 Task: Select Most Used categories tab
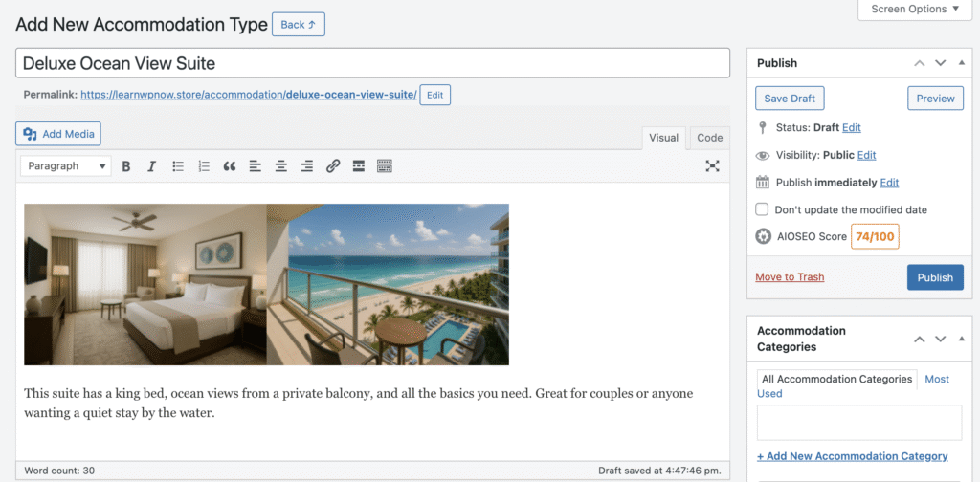937,379
